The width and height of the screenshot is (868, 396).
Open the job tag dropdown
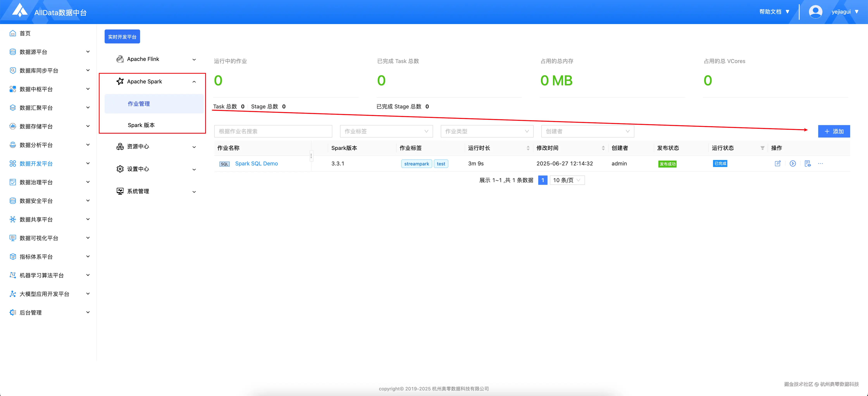coord(386,131)
